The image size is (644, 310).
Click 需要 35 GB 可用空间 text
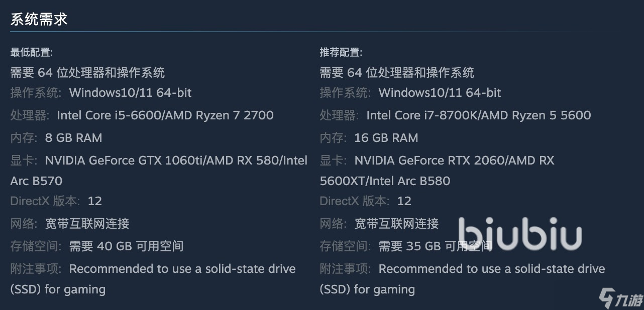(x=435, y=246)
